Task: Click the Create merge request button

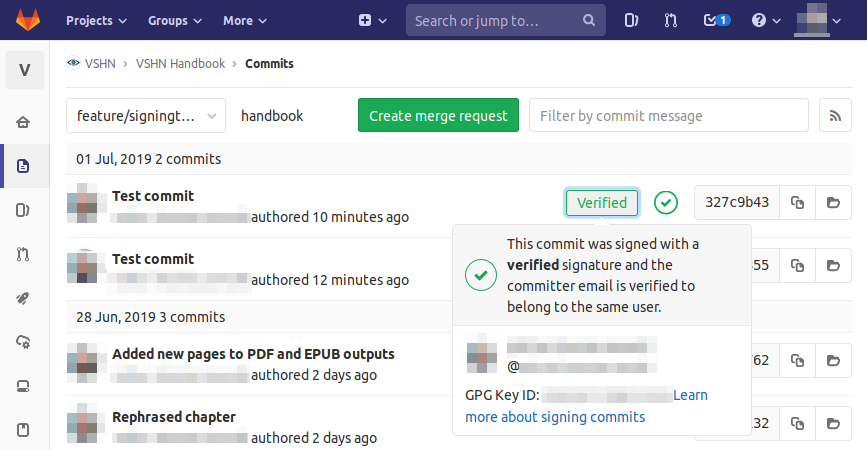Action: [x=438, y=115]
